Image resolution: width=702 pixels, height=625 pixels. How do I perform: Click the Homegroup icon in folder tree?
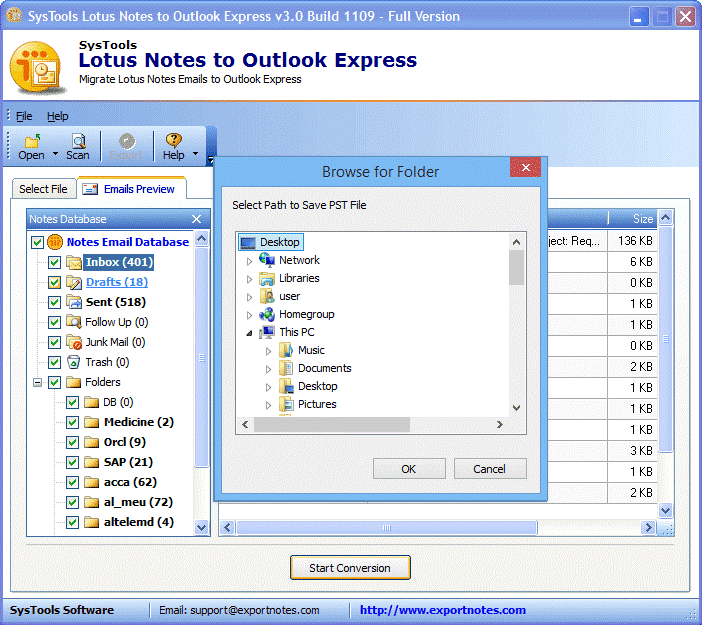(x=267, y=314)
